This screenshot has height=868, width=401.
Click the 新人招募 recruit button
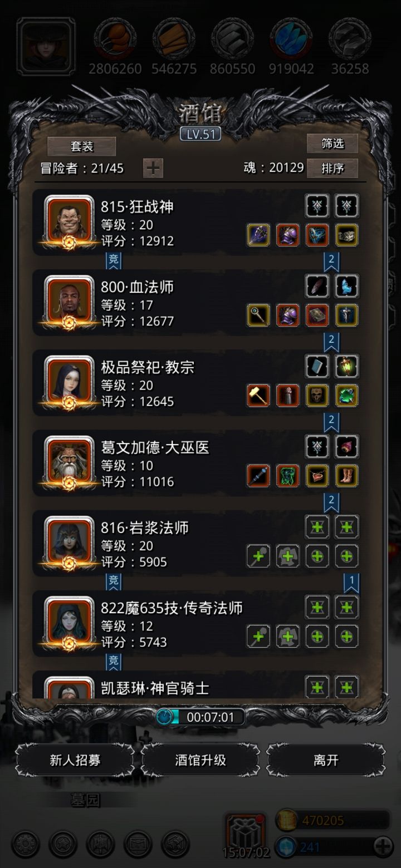[75, 760]
